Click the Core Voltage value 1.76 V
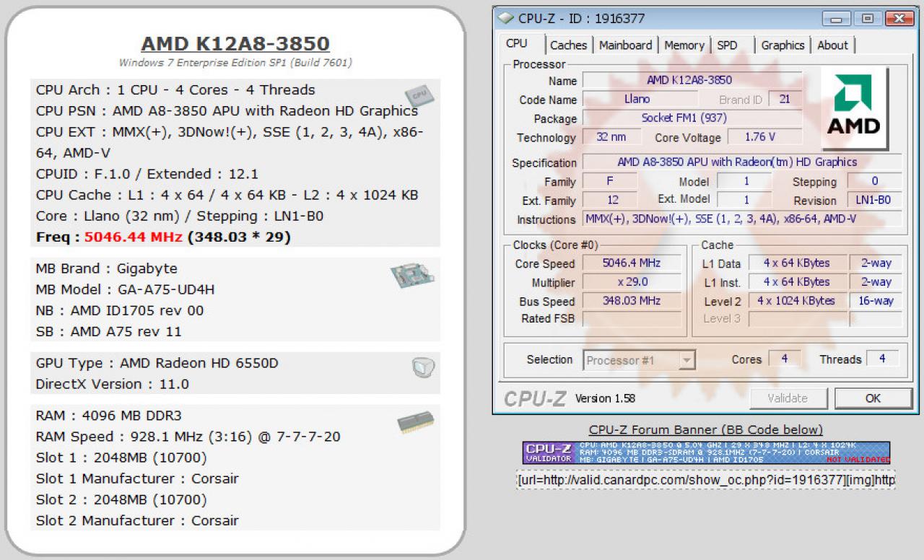Image resolution: width=924 pixels, height=560 pixels. [x=764, y=136]
